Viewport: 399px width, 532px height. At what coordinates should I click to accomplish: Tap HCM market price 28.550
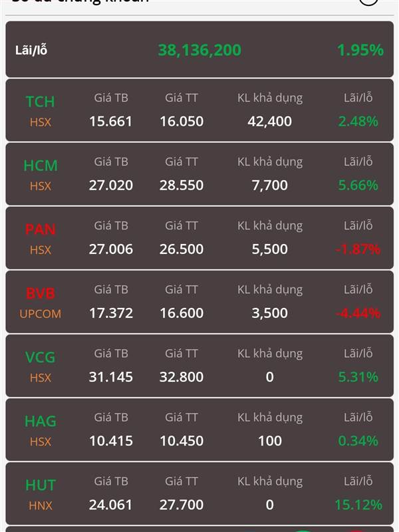(182, 186)
